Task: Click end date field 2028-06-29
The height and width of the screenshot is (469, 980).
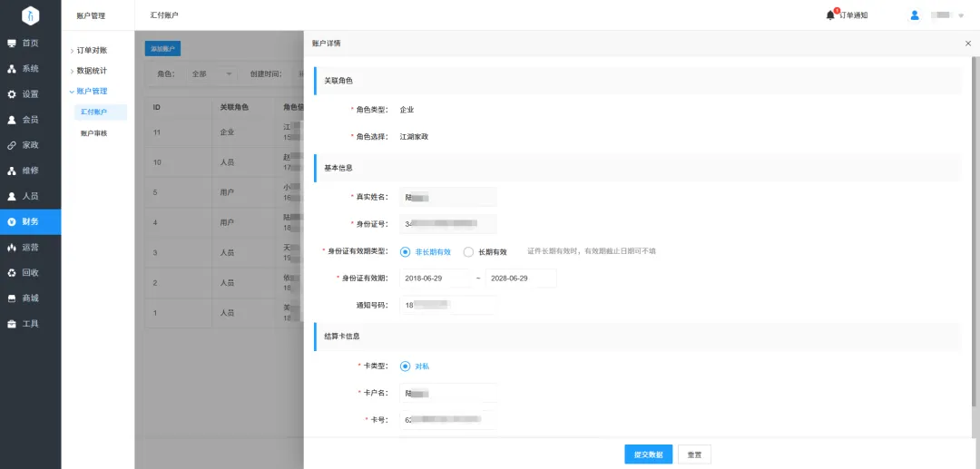Action: click(x=521, y=278)
